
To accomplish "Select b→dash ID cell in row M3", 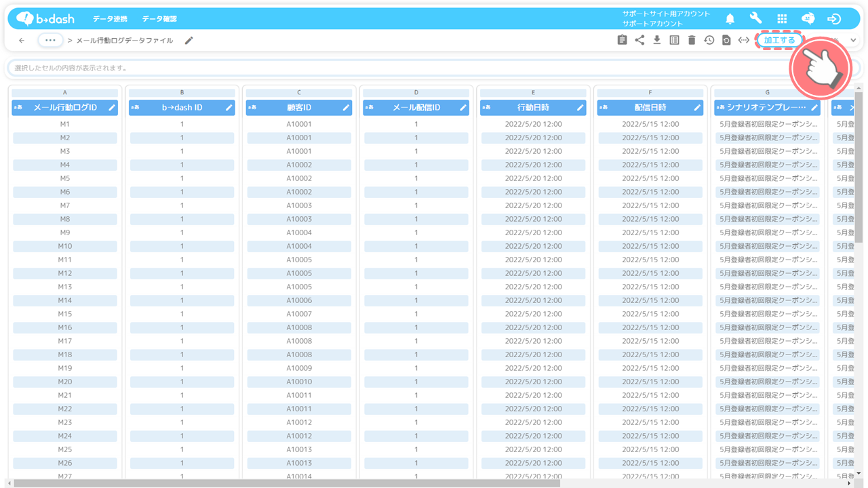I will (182, 151).
